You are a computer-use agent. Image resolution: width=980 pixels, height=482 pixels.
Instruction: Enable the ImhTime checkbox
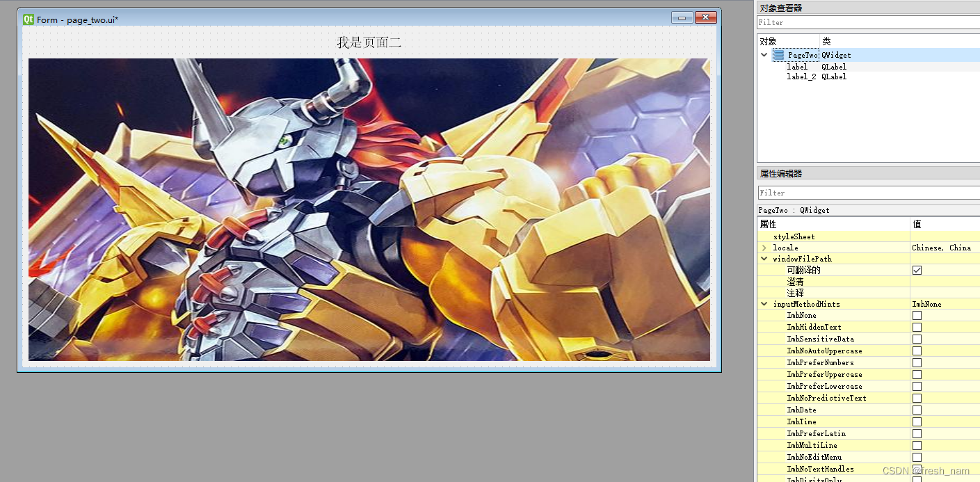tap(917, 421)
